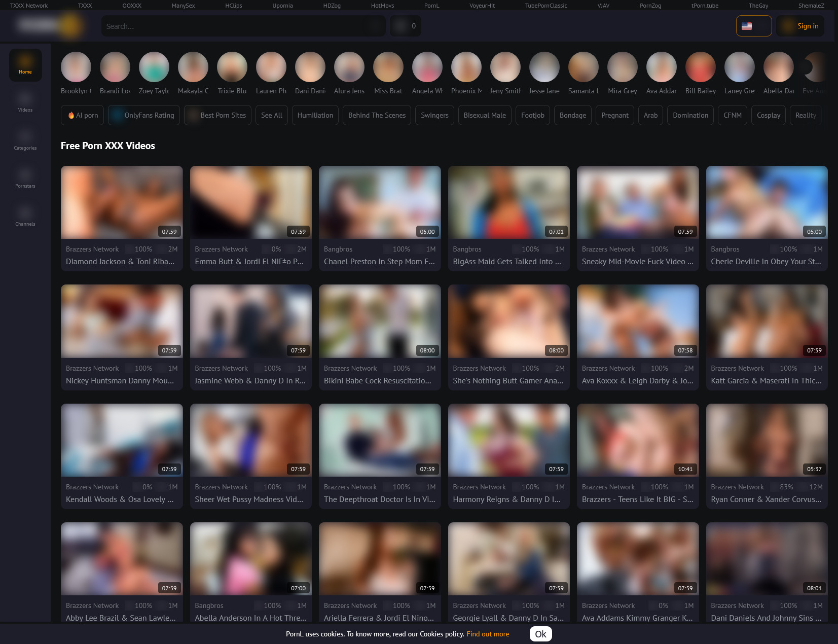Open VoyeurHit link in top bar

pos(482,6)
